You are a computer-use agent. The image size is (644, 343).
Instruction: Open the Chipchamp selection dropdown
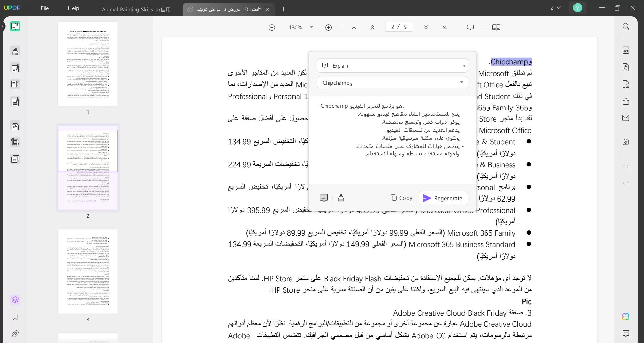click(461, 83)
